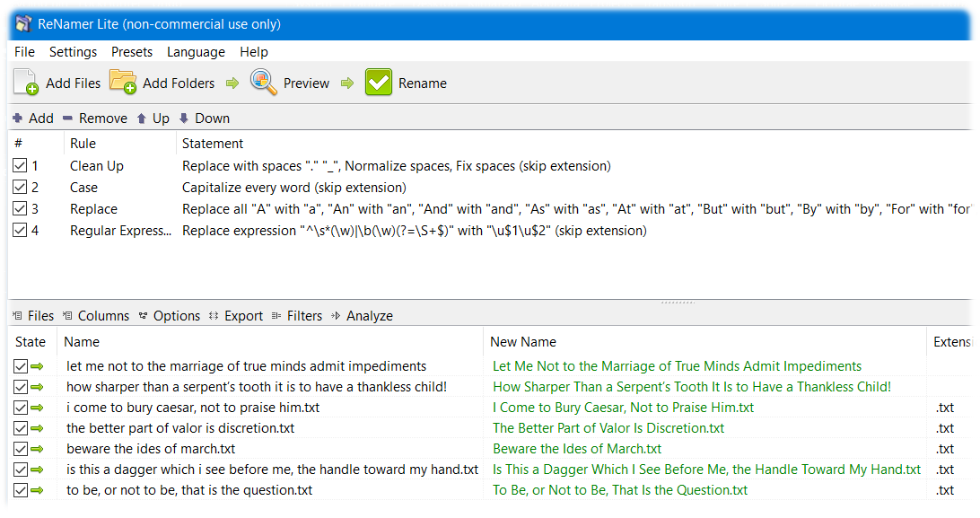This screenshot has height=518, width=980.
Task: Click green arrow for 'how sharper' file
Action: tap(38, 387)
